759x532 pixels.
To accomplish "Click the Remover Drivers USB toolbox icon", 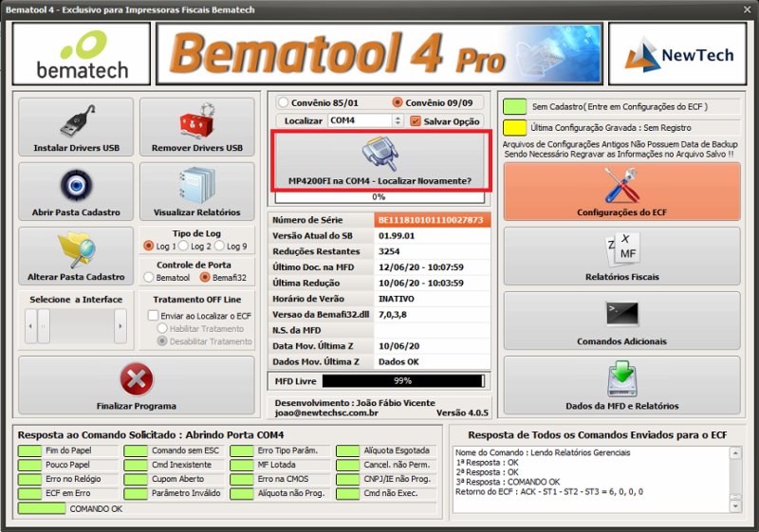I will (197, 122).
